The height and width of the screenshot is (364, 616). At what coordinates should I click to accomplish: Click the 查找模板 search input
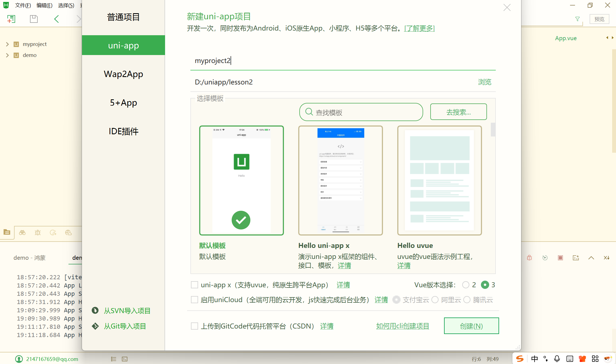click(361, 112)
